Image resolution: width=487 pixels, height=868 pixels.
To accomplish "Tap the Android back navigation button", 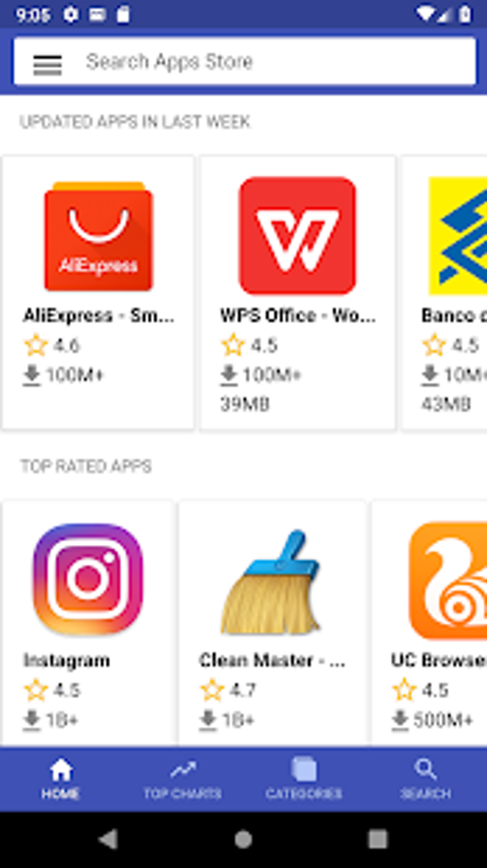I will point(109,839).
